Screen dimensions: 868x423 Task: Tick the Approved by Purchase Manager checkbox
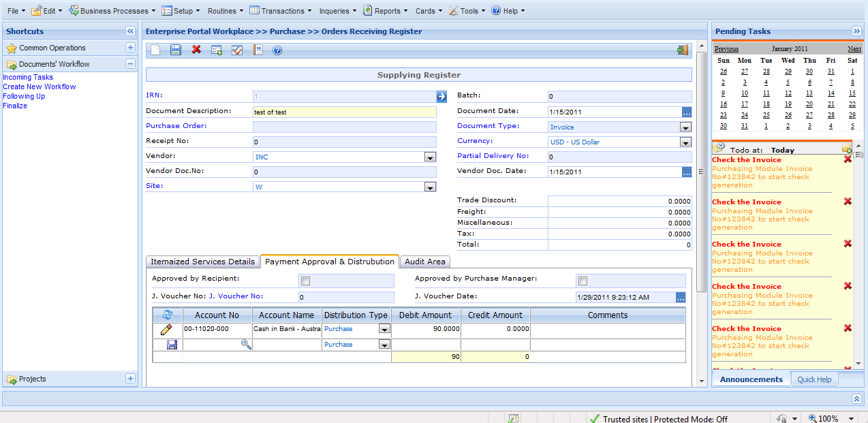tap(583, 281)
